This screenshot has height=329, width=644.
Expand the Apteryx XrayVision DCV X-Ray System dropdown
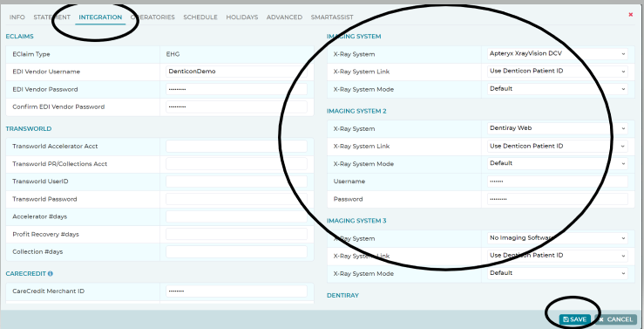pos(558,54)
